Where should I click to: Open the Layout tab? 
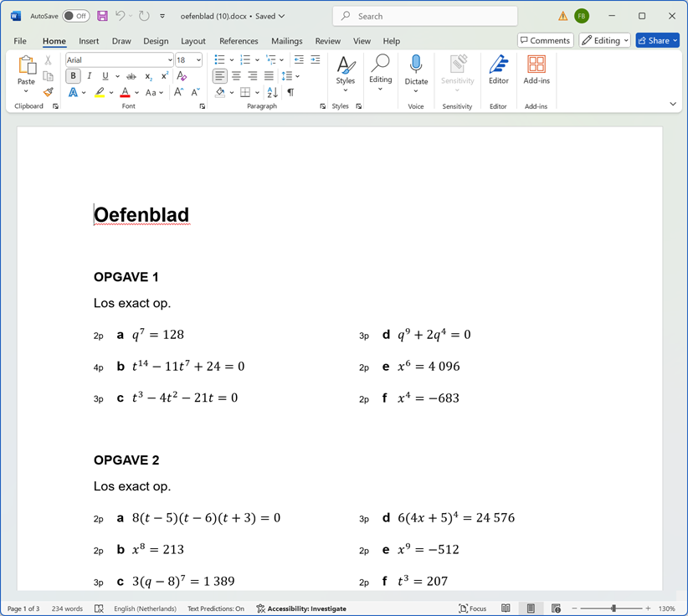(x=193, y=41)
